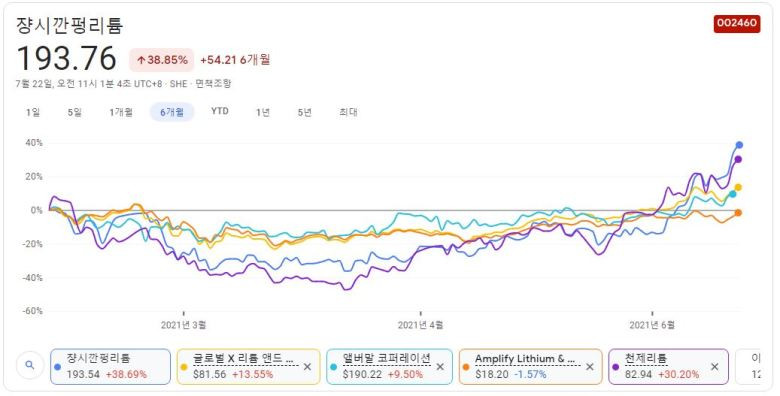The image size is (780, 396).
Task: Switch to the 1개월 range tab
Action: pyautogui.click(x=121, y=112)
